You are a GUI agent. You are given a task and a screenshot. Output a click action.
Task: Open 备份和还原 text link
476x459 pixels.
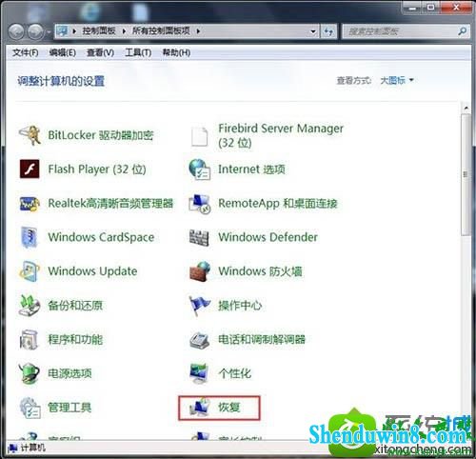pyautogui.click(x=75, y=306)
